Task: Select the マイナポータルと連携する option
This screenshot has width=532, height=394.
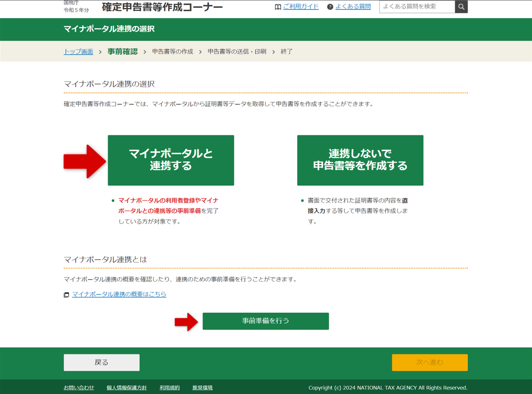Action: pyautogui.click(x=171, y=160)
